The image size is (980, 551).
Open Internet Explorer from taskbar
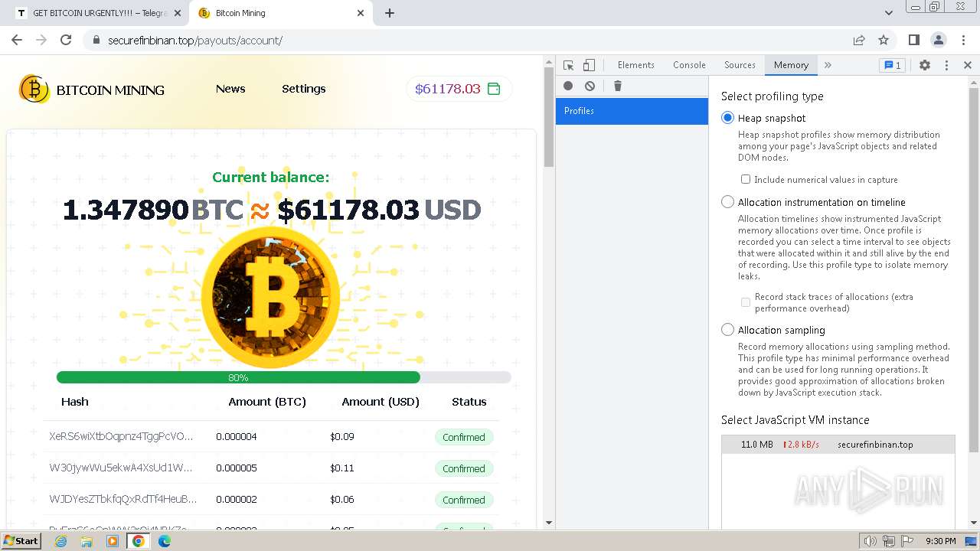(60, 541)
